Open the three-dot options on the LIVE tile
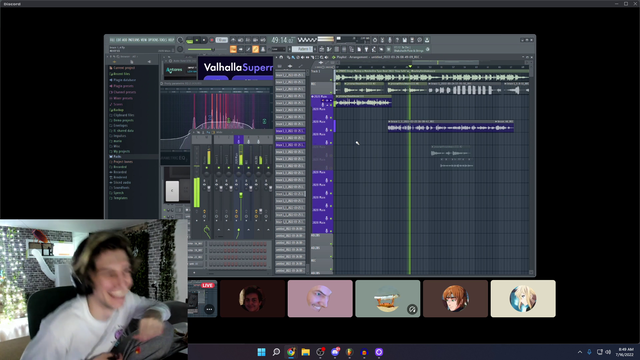 [x=209, y=309]
